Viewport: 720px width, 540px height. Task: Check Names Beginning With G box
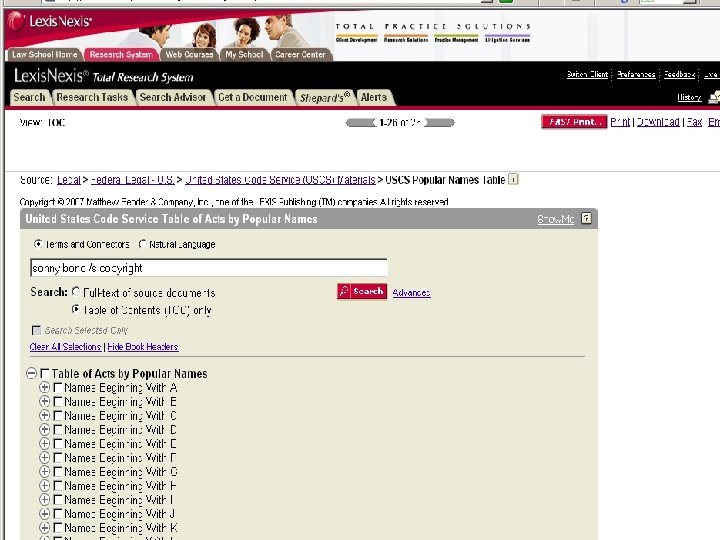coord(58,472)
